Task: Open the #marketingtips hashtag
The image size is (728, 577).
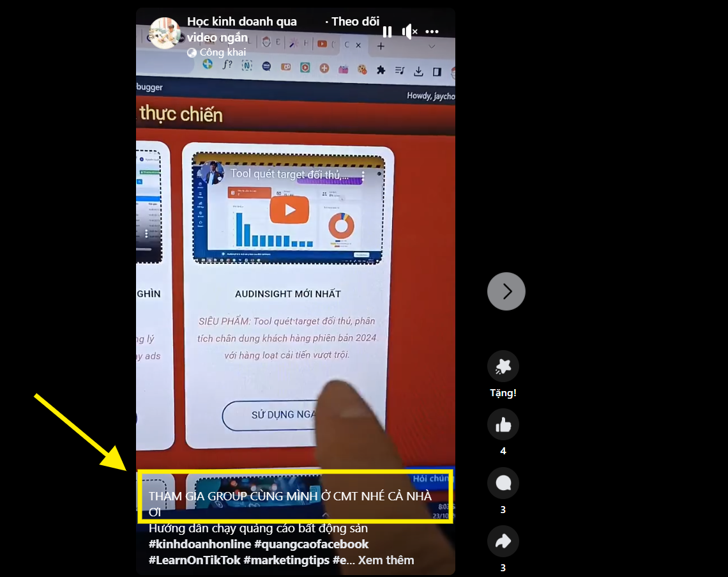Action: tap(287, 560)
